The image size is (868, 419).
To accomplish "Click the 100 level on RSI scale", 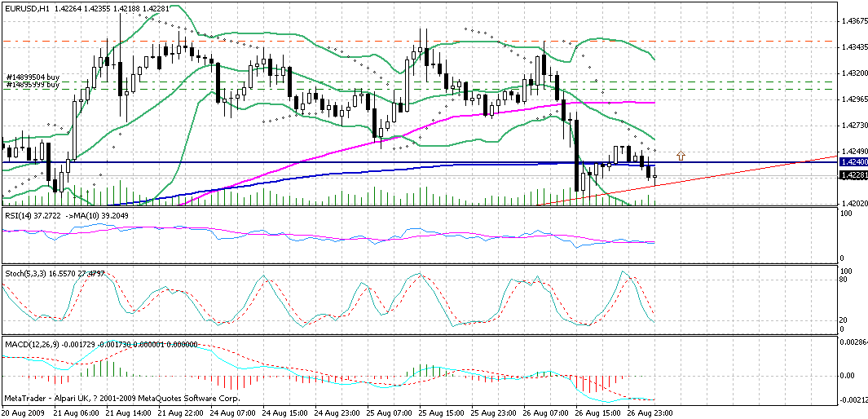I will click(847, 213).
